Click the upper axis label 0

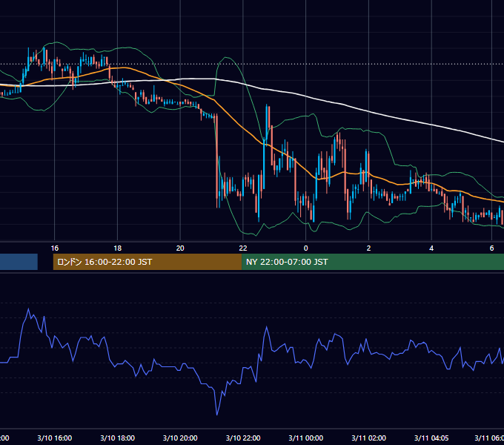click(x=305, y=248)
